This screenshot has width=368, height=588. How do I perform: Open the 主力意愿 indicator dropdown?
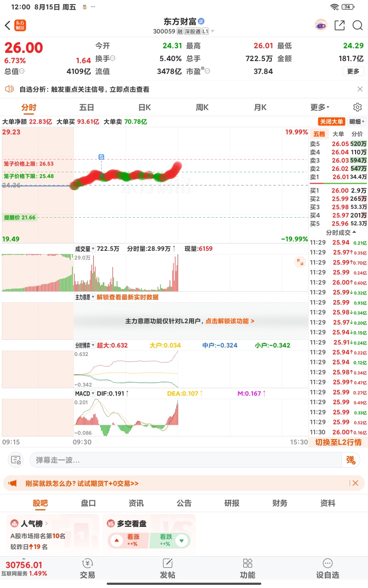85,297
